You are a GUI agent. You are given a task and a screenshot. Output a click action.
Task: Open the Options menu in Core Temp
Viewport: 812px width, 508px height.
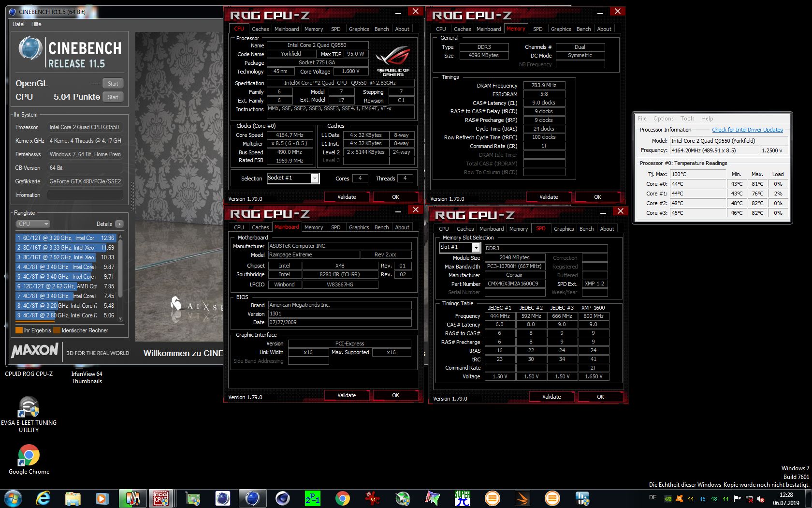[664, 119]
